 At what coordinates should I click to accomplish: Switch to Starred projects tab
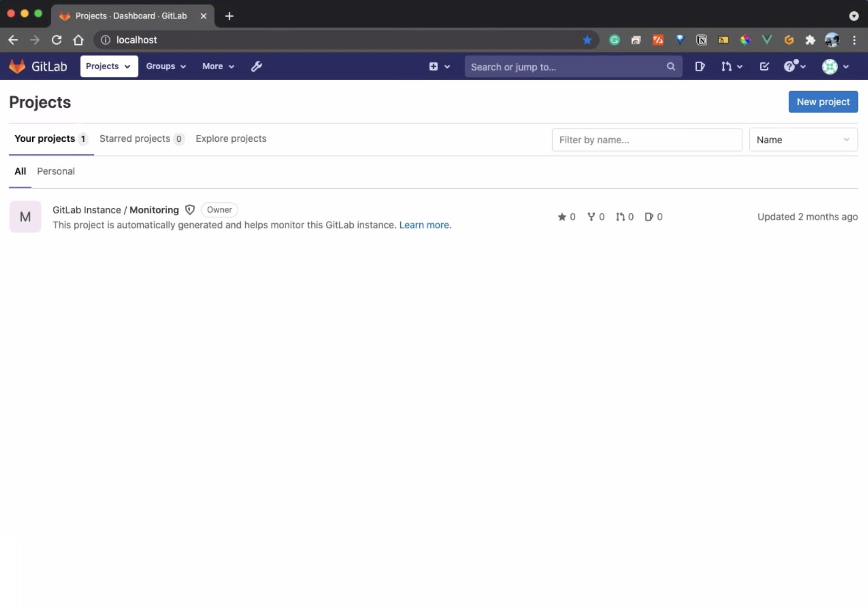coord(141,139)
